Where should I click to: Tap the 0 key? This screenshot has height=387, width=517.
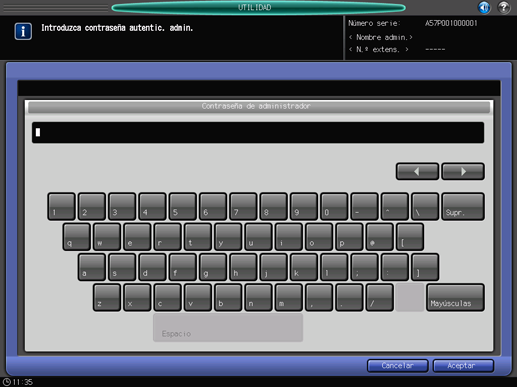[x=334, y=206]
